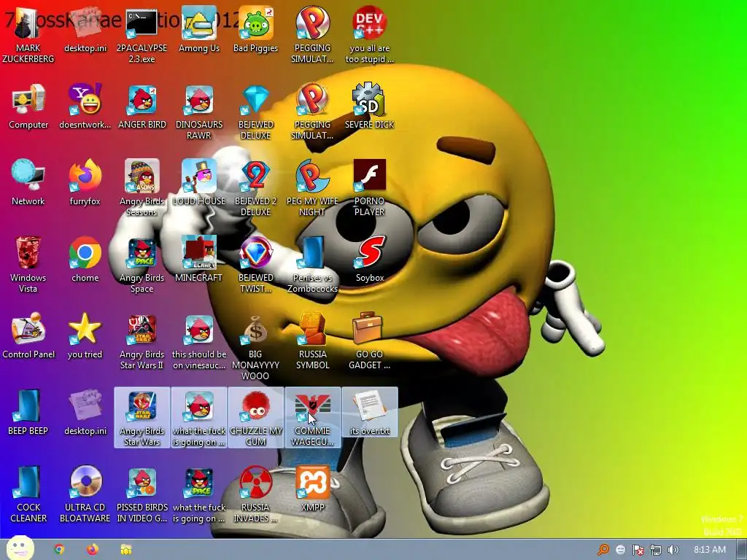
Task: Select the PISSED BIRDS IN VIDEO G... shortcut
Action: [x=142, y=495]
